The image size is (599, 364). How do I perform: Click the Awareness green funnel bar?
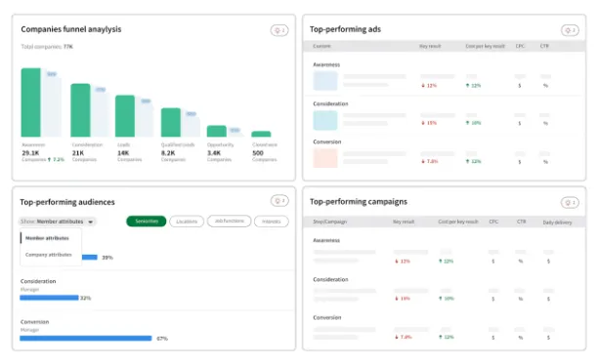(x=31, y=102)
